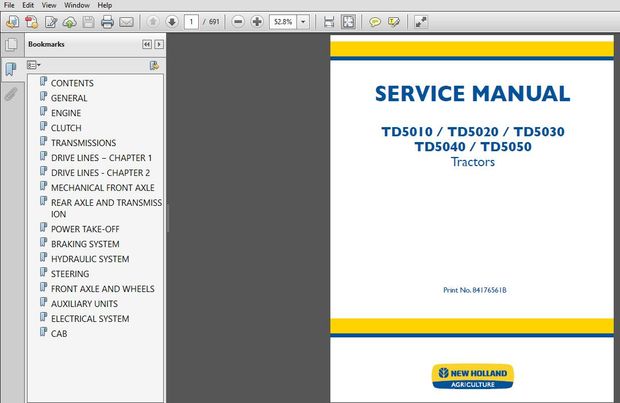Open the CONTENTS bookmark
620x403 pixels.
[x=72, y=83]
